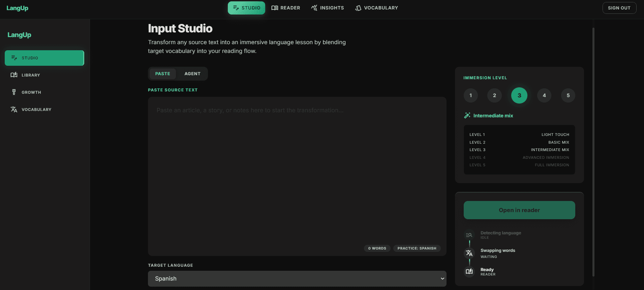Viewport: 644px width, 290px height.
Task: Select immersion level 2
Action: [x=494, y=95]
